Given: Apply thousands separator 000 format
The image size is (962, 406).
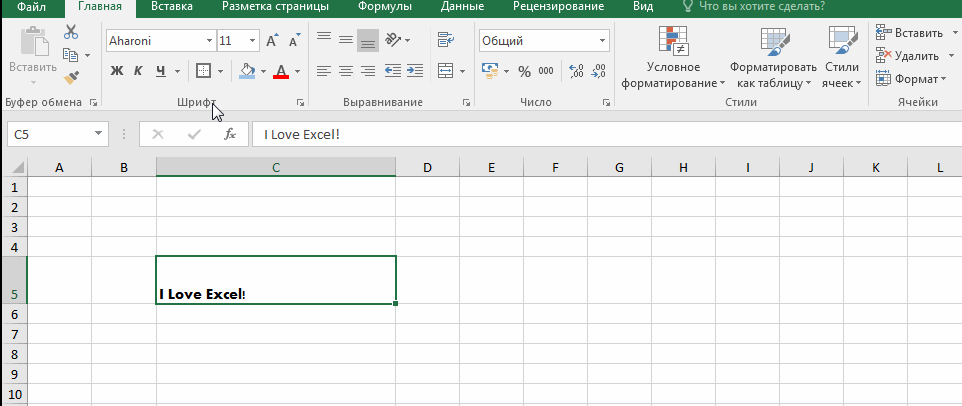Looking at the screenshot, I should pyautogui.click(x=545, y=71).
